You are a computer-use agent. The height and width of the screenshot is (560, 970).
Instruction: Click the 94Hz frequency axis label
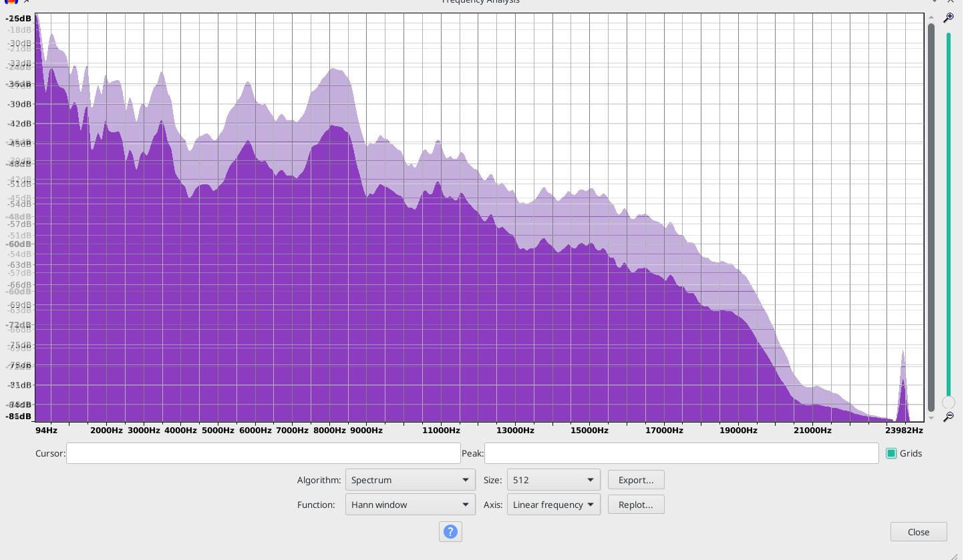tap(46, 431)
